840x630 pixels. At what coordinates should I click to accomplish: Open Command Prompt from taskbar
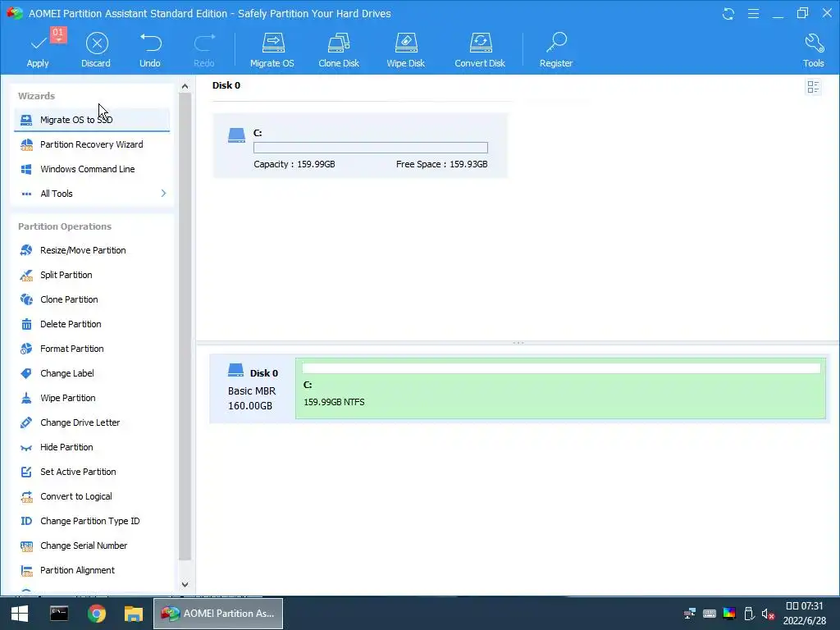coord(59,614)
